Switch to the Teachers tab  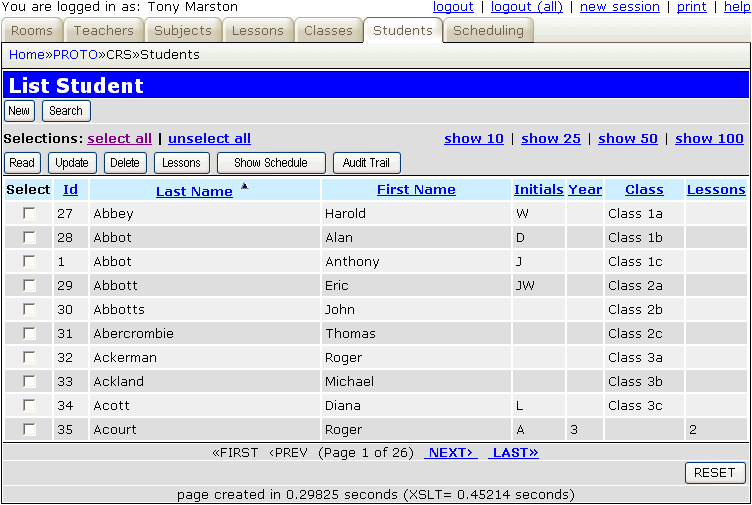pyautogui.click(x=103, y=31)
